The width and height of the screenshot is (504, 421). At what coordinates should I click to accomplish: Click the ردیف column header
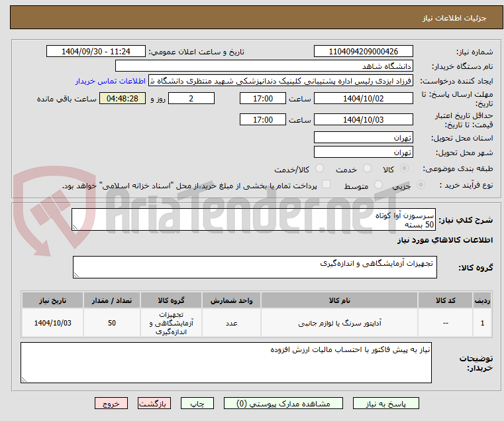[482, 300]
